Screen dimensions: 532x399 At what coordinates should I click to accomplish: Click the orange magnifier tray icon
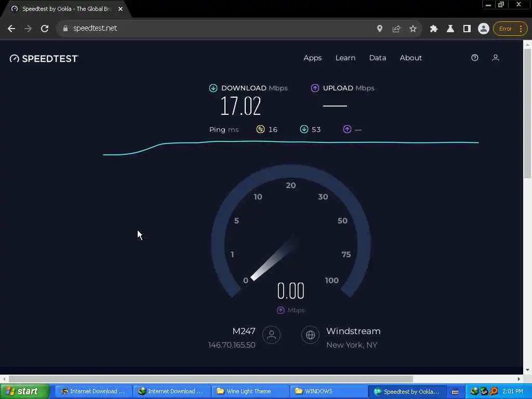(x=494, y=391)
